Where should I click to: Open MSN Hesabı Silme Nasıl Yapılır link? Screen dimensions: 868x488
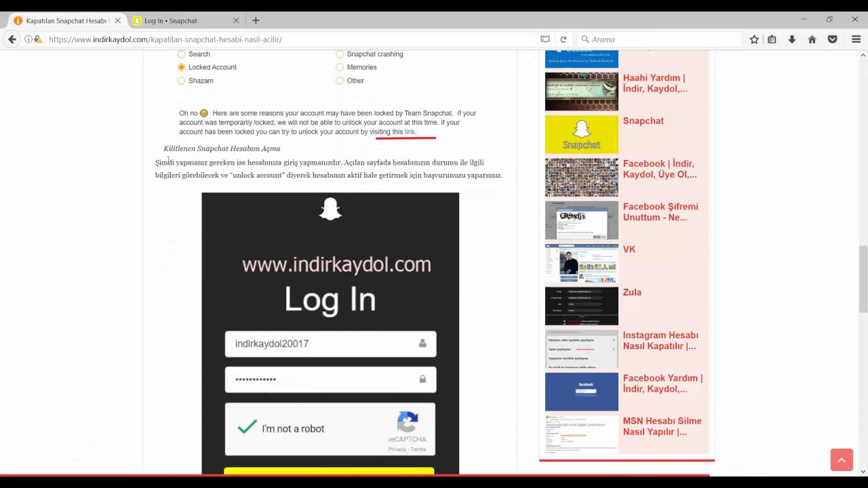663,426
